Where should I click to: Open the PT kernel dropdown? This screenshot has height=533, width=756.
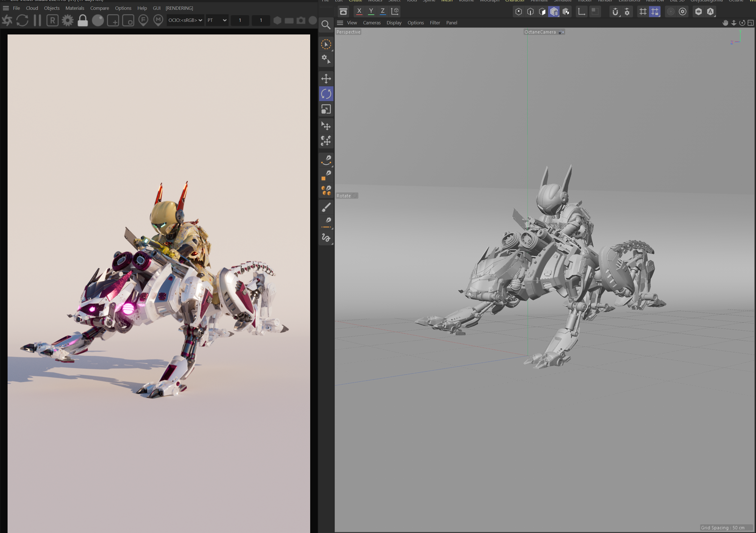pos(217,20)
